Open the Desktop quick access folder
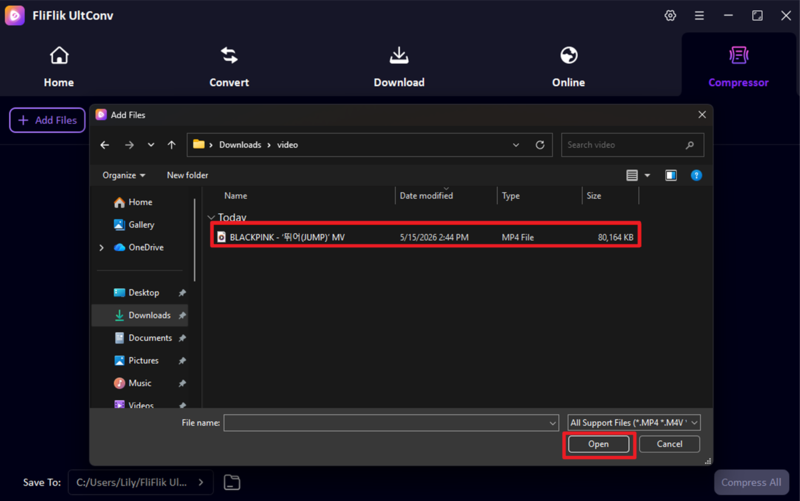Image resolution: width=800 pixels, height=501 pixels. [x=136, y=292]
